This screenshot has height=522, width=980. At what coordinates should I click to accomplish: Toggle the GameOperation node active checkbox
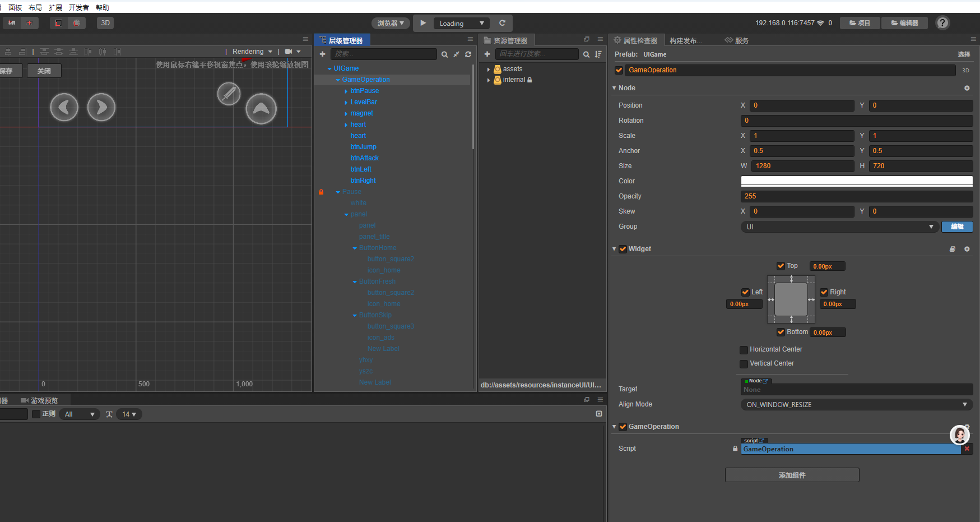(619, 70)
